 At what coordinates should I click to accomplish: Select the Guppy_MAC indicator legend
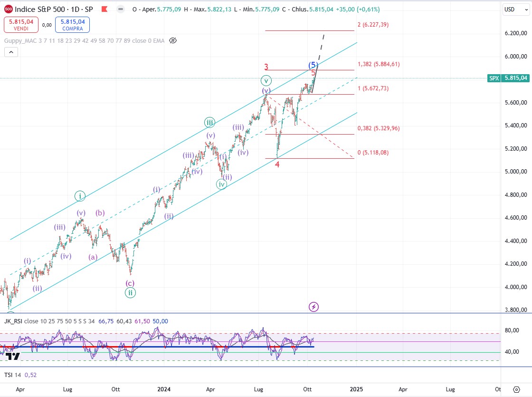(x=84, y=41)
